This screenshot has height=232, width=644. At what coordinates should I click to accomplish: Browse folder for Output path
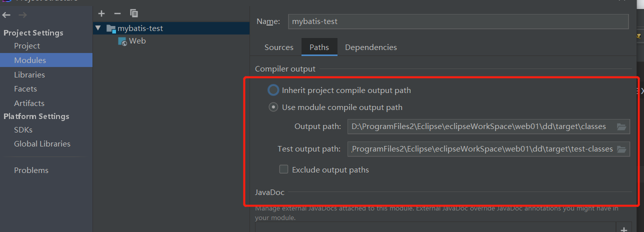tap(621, 126)
